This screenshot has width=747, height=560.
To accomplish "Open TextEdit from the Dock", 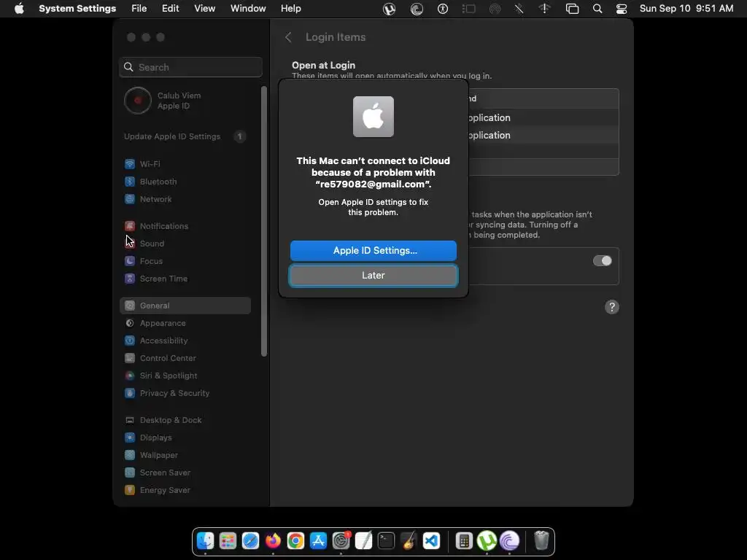I will (x=363, y=541).
